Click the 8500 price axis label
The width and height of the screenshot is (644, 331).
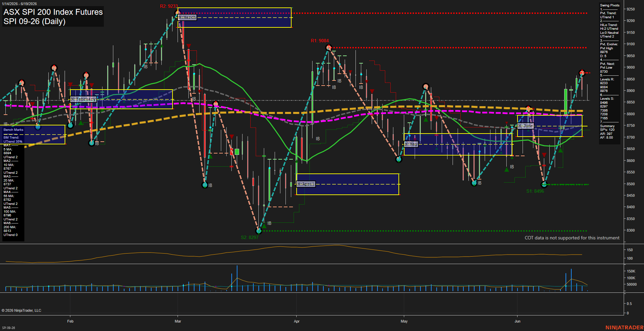pyautogui.click(x=630, y=184)
